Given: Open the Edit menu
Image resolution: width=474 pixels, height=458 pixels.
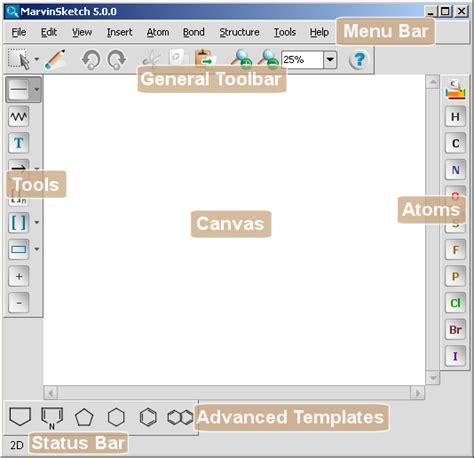Looking at the screenshot, I should (49, 32).
